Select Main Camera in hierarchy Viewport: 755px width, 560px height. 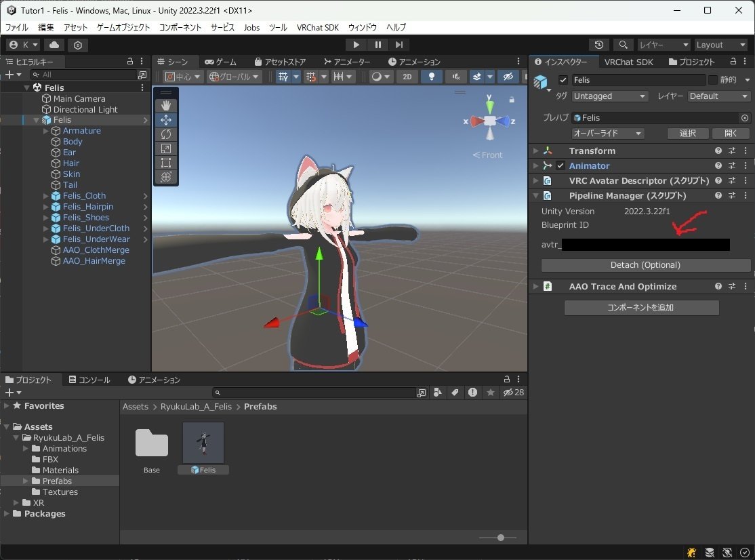point(79,99)
